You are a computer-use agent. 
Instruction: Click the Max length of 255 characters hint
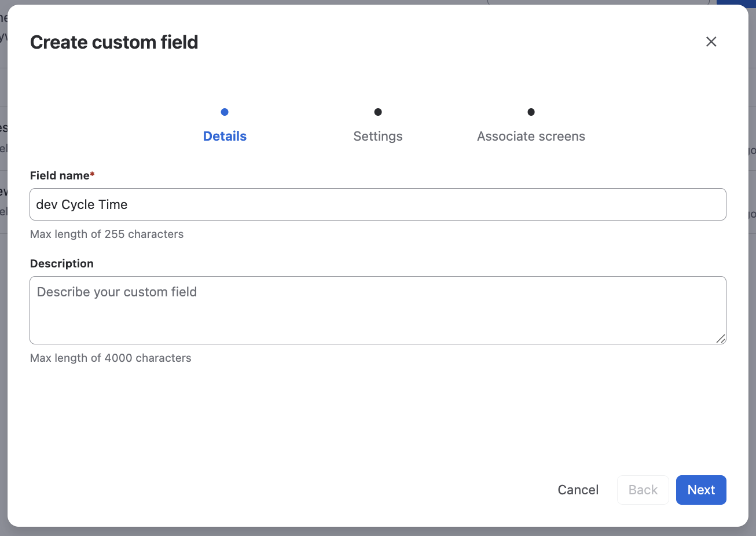pos(107,234)
